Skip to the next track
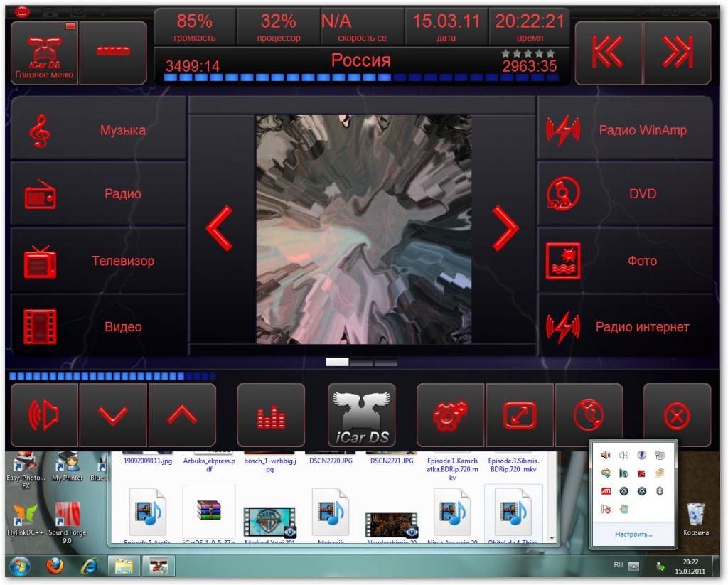Screen dimensions: 728x585 677,52
